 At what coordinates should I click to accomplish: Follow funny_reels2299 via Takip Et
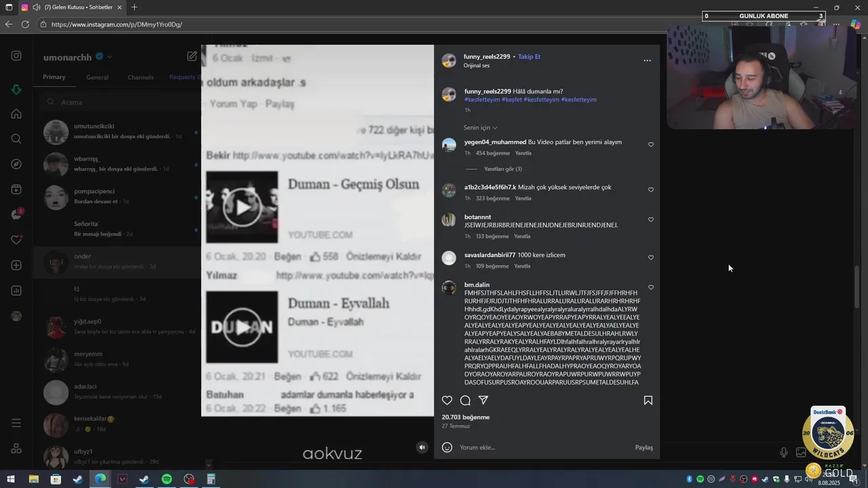coord(529,56)
